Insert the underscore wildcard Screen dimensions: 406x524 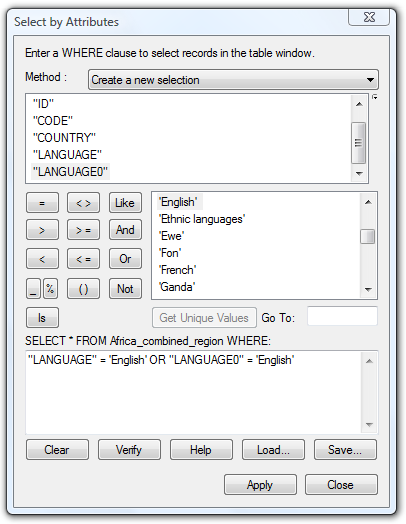coord(33,289)
